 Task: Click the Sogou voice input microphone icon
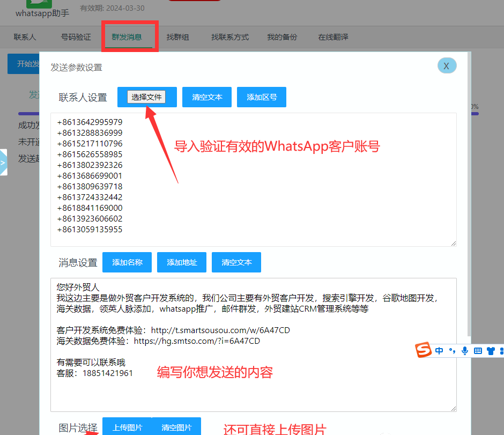(465, 351)
